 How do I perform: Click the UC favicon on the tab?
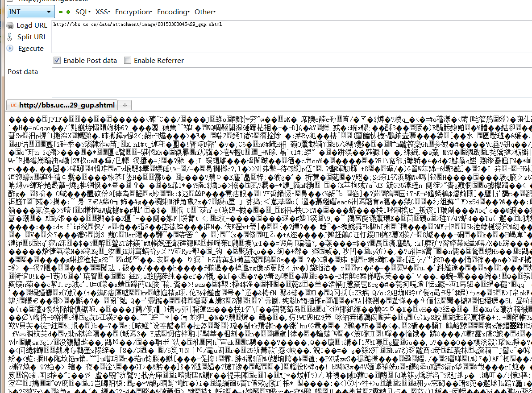pyautogui.click(x=13, y=105)
